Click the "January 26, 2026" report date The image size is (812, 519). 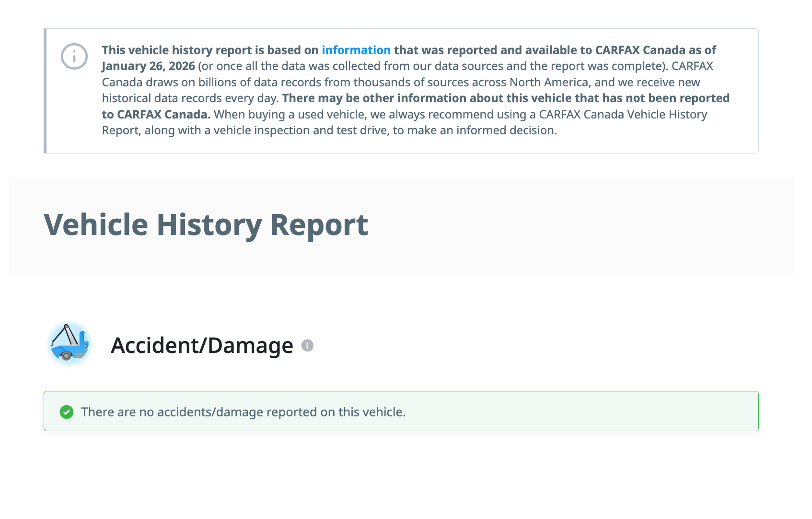148,66
